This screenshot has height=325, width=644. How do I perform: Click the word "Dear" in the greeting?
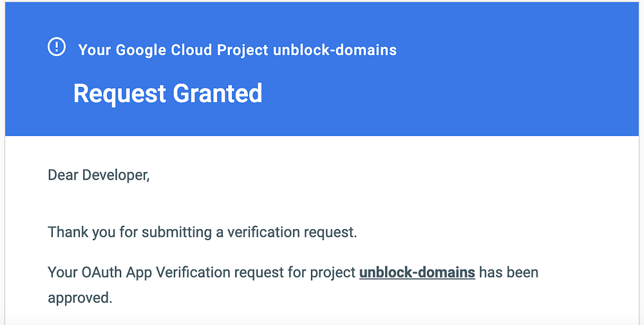pos(62,174)
